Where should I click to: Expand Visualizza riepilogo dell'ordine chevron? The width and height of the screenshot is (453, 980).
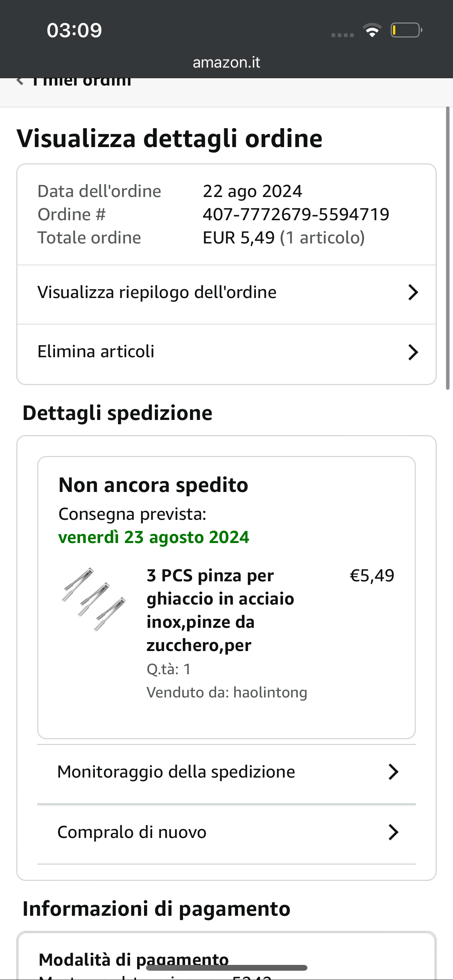coord(413,293)
